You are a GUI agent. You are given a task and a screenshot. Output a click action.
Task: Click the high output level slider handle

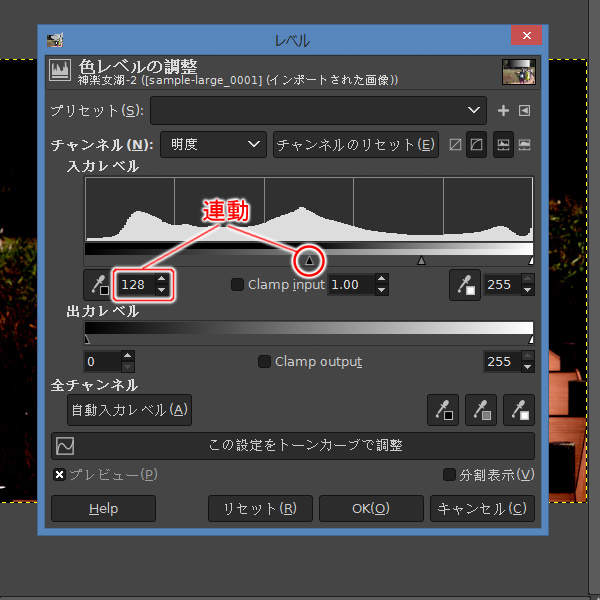coord(531,339)
